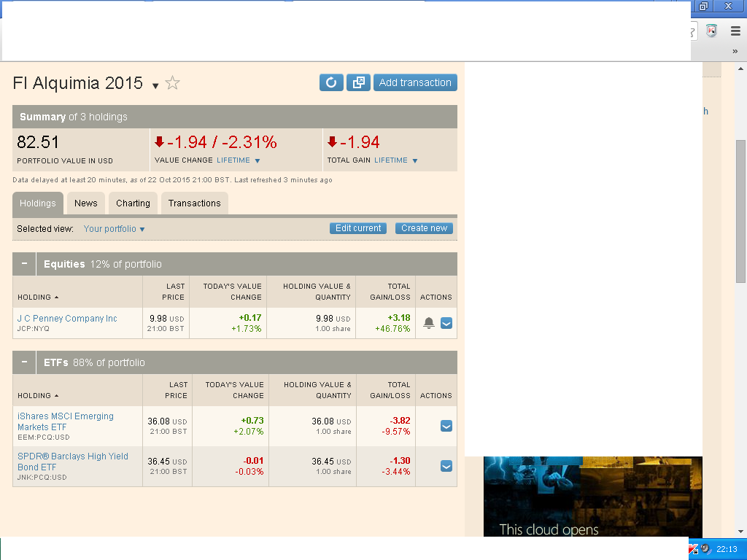Click the JNK today's change -0.03%

249,472
